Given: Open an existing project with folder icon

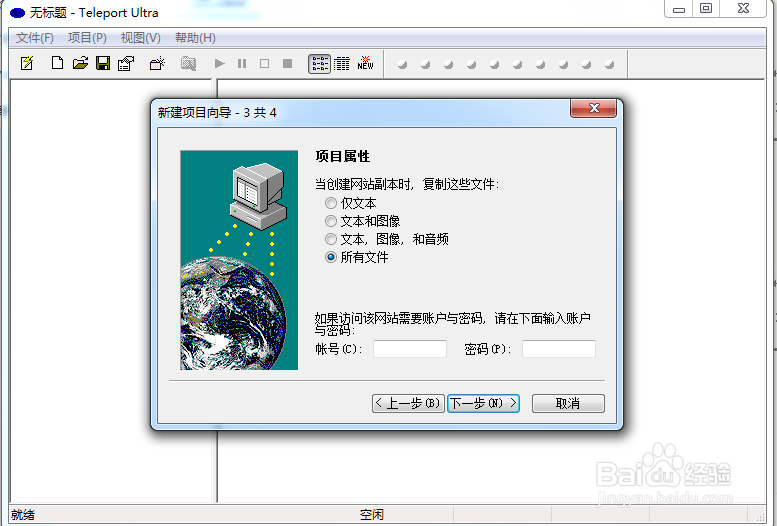Looking at the screenshot, I should point(80,63).
